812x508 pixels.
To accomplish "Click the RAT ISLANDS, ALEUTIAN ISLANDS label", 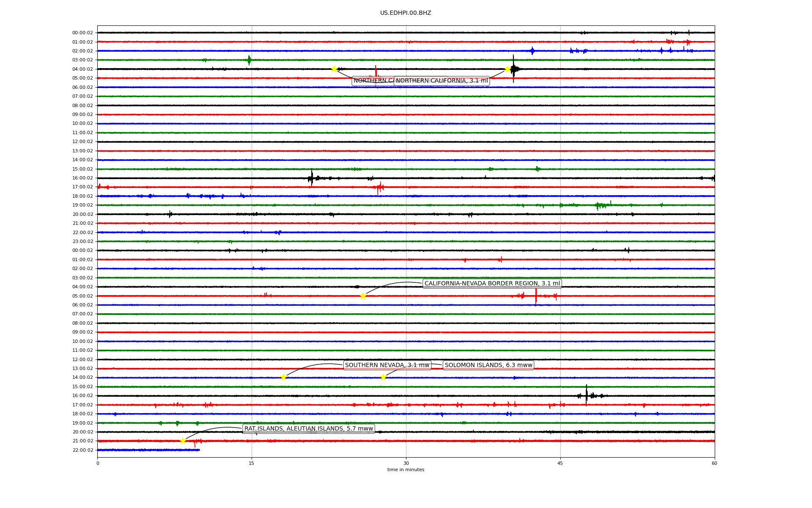I will tap(308, 429).
